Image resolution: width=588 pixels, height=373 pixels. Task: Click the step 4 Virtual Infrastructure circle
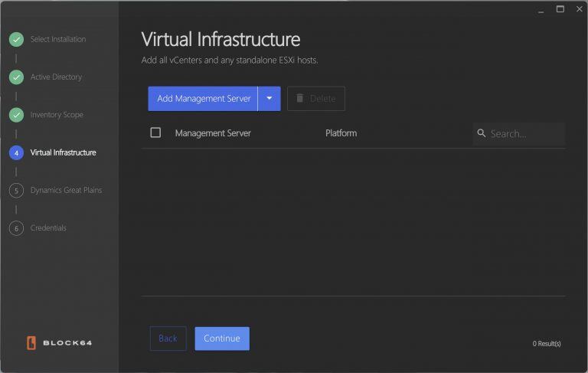(16, 152)
